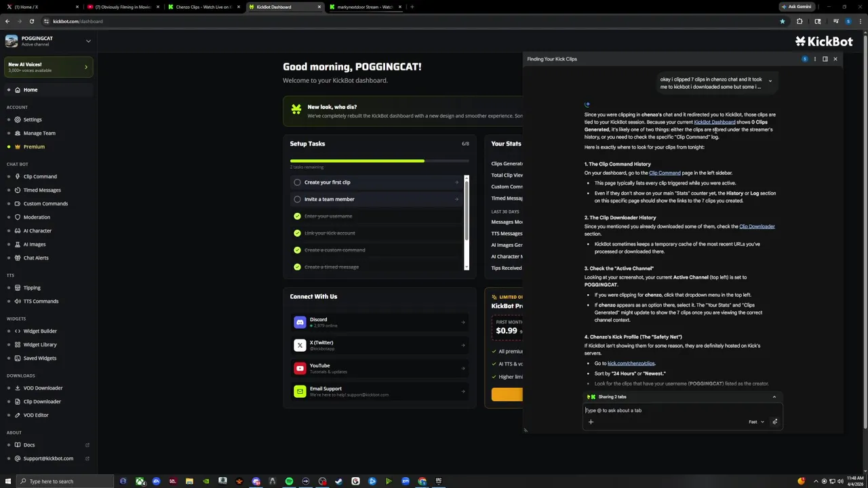This screenshot has width=868, height=488.
Task: Bookmark this page with star icon
Action: (x=782, y=21)
